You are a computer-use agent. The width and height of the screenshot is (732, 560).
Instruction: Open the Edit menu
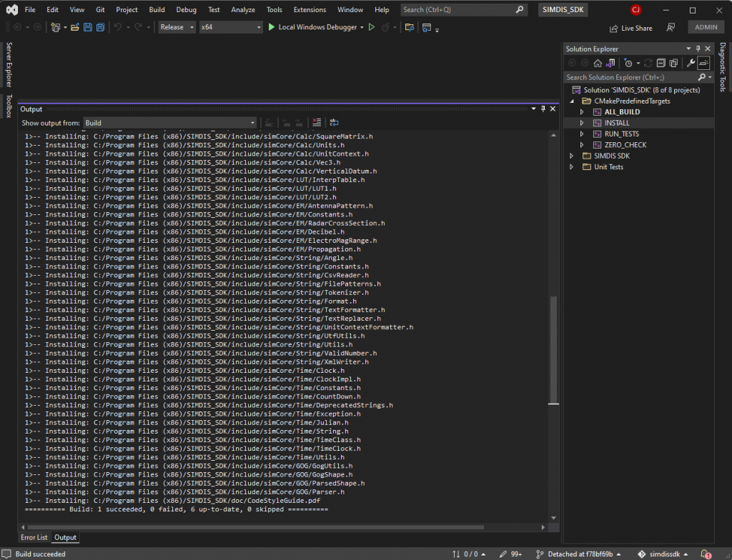pos(52,9)
